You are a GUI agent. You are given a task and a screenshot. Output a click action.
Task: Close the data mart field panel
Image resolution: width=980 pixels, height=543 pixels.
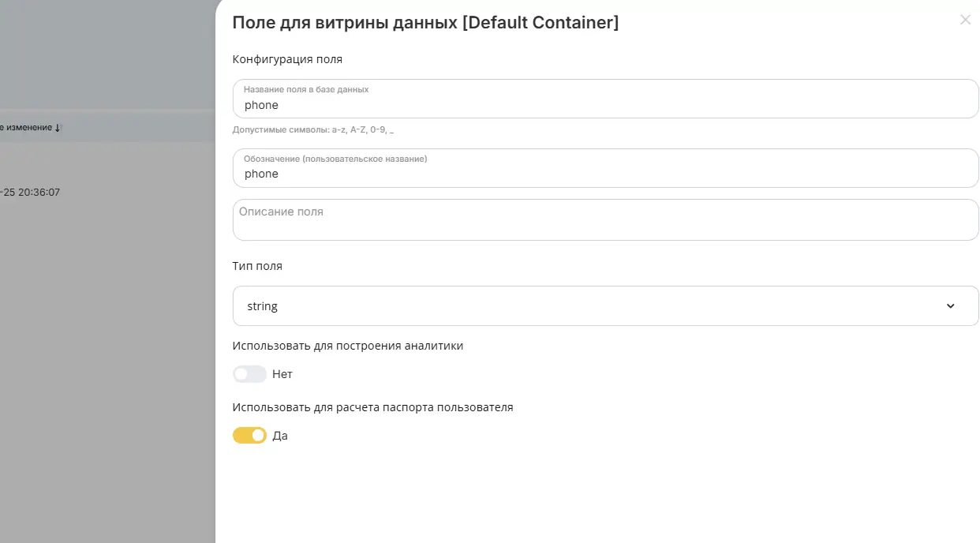tap(965, 20)
